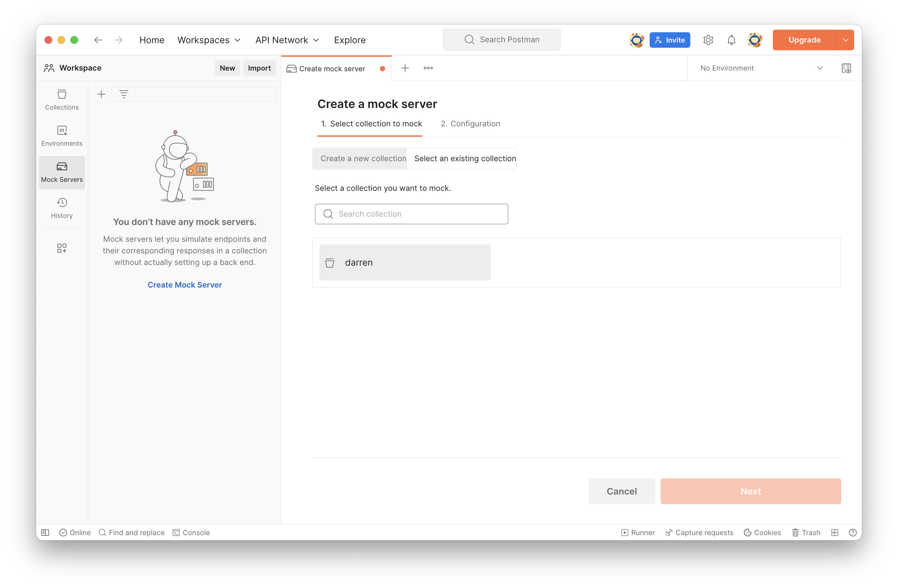Open the environment quick look icon
Image resolution: width=898 pixels, height=588 pixels.
(846, 68)
